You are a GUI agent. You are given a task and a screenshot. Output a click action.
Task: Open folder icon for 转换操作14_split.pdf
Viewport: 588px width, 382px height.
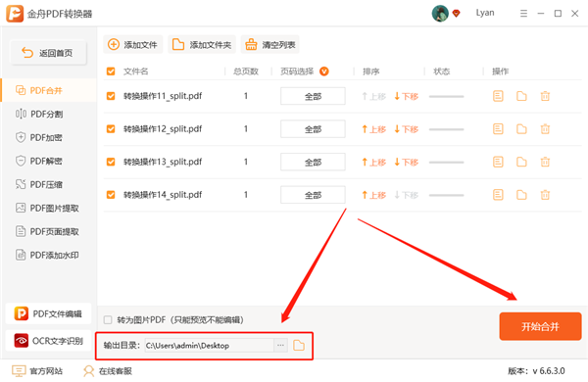[521, 195]
